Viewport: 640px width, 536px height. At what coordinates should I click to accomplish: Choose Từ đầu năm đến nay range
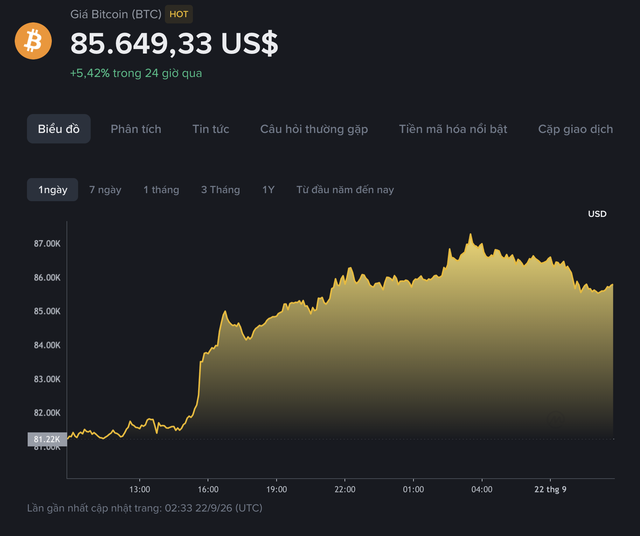tap(345, 190)
